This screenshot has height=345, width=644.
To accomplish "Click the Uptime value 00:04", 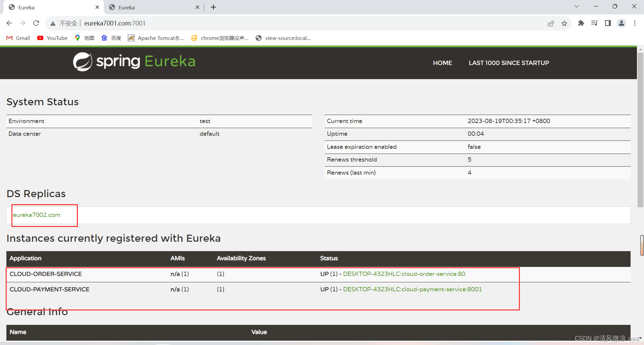I will coord(476,134).
